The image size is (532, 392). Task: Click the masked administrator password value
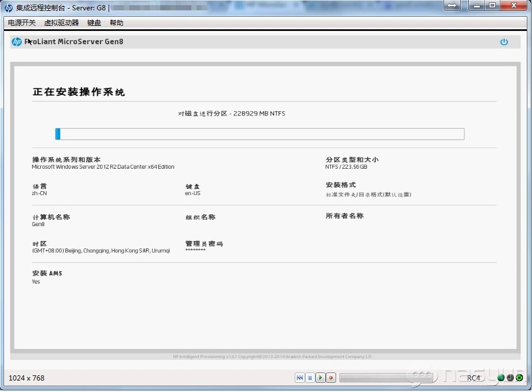pos(195,250)
